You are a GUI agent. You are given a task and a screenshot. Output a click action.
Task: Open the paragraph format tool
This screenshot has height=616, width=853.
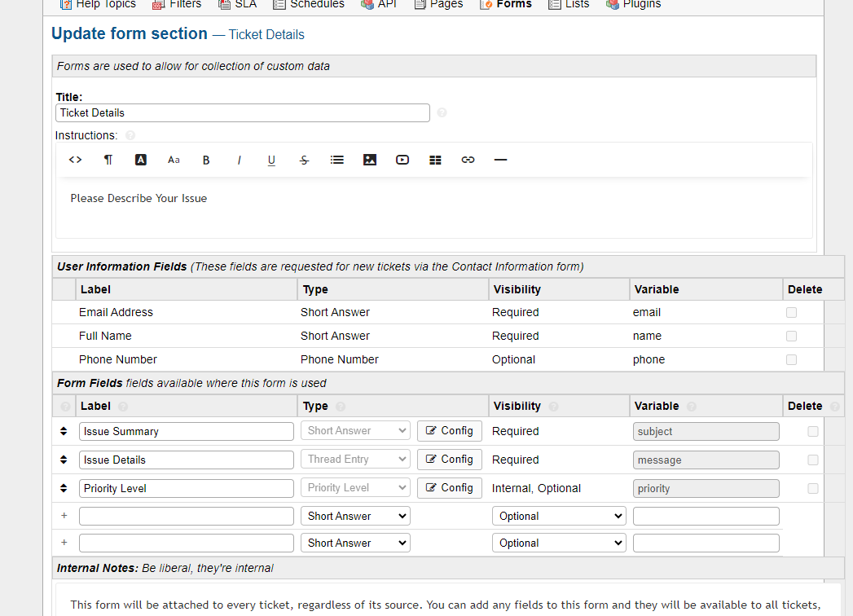pos(108,160)
